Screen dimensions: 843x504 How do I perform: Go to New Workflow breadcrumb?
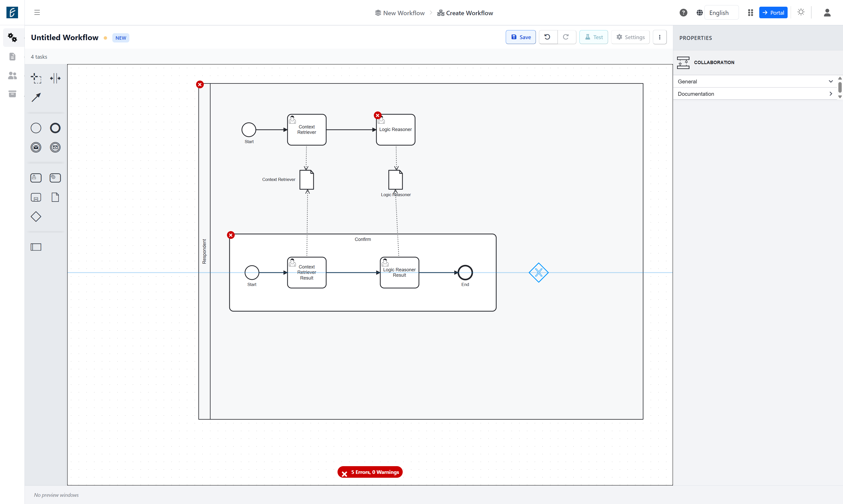(400, 13)
